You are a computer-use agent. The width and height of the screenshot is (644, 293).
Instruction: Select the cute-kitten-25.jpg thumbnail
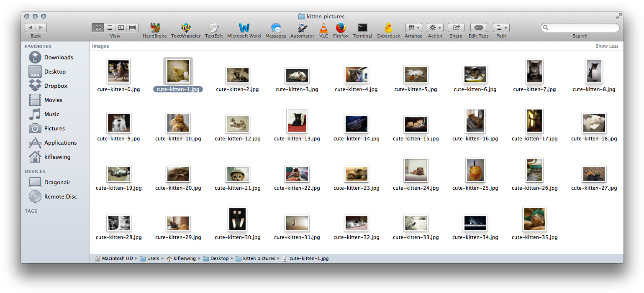[x=475, y=170]
